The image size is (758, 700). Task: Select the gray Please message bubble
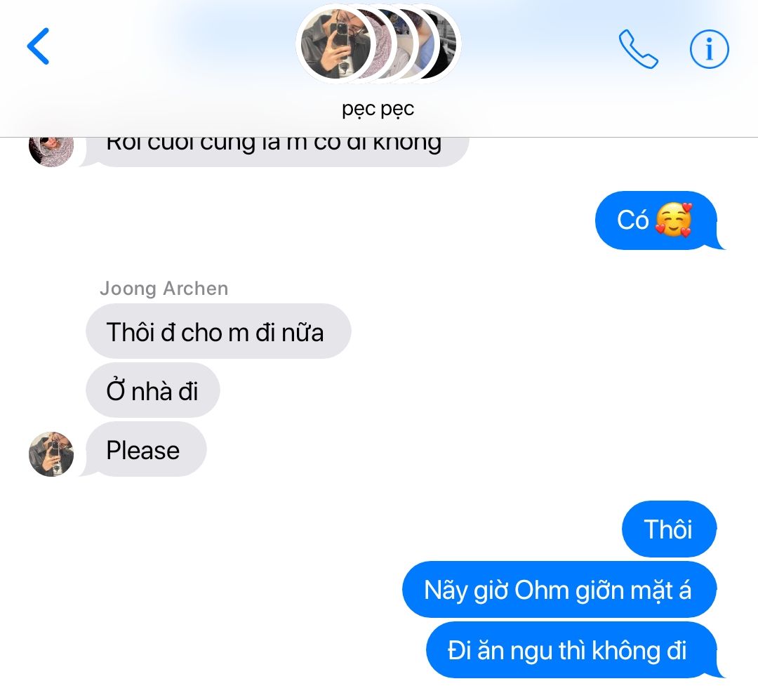point(145,449)
